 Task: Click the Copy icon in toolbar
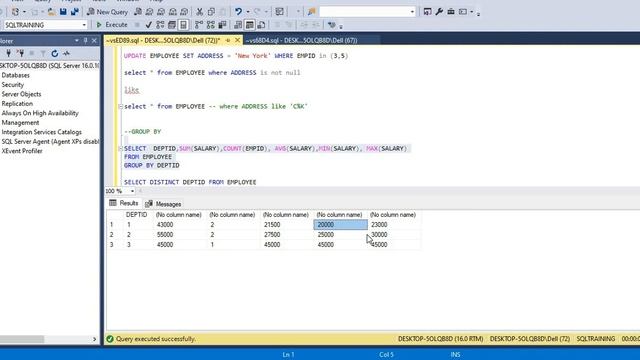[x=211, y=12]
